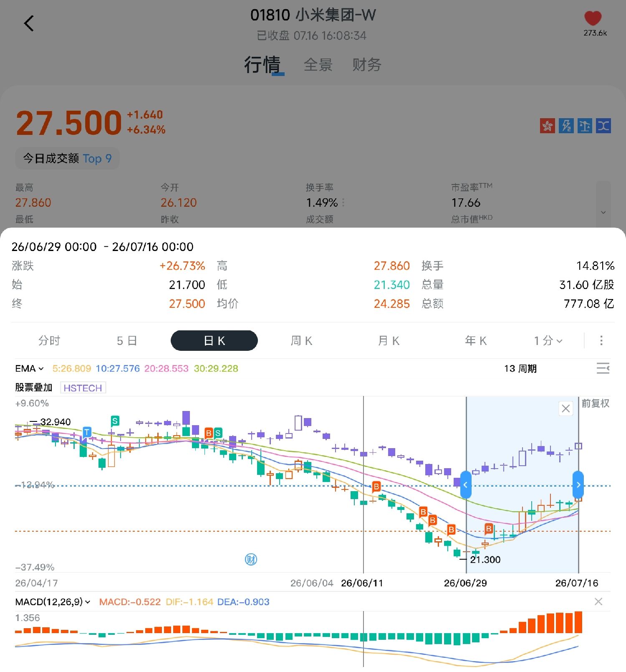Tap the EMA 5:26.809 value

pos(72,368)
